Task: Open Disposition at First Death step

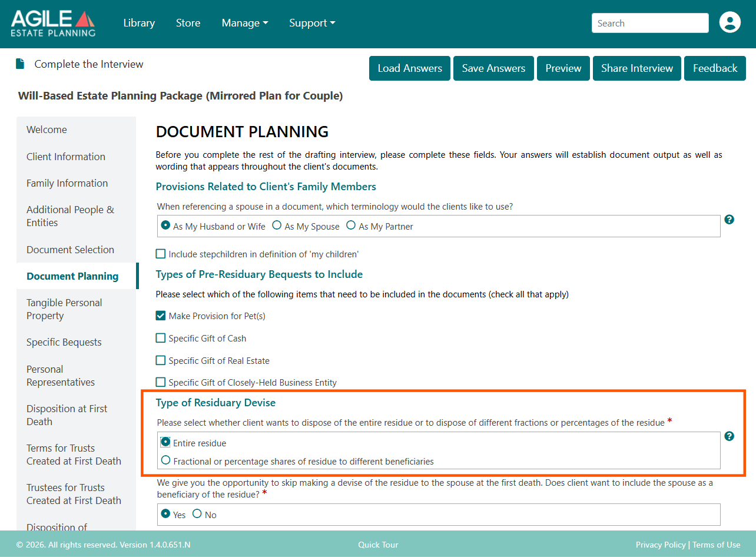Action: (x=76, y=415)
